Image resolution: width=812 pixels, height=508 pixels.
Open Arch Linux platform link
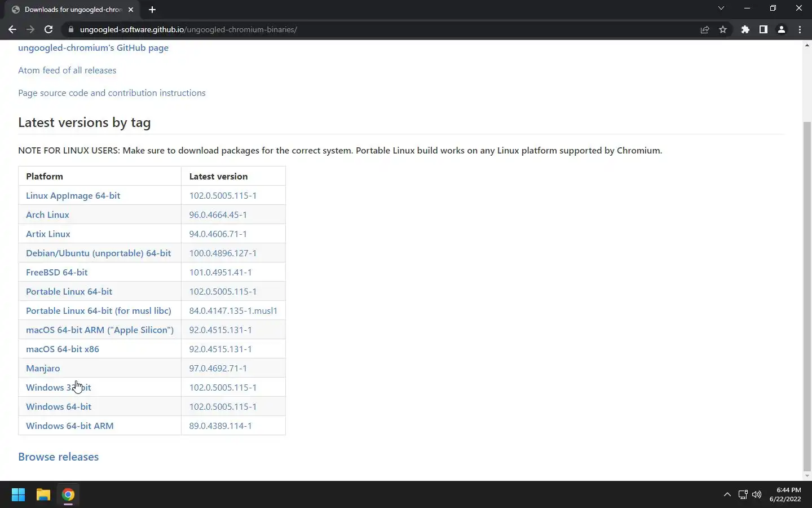pos(47,215)
